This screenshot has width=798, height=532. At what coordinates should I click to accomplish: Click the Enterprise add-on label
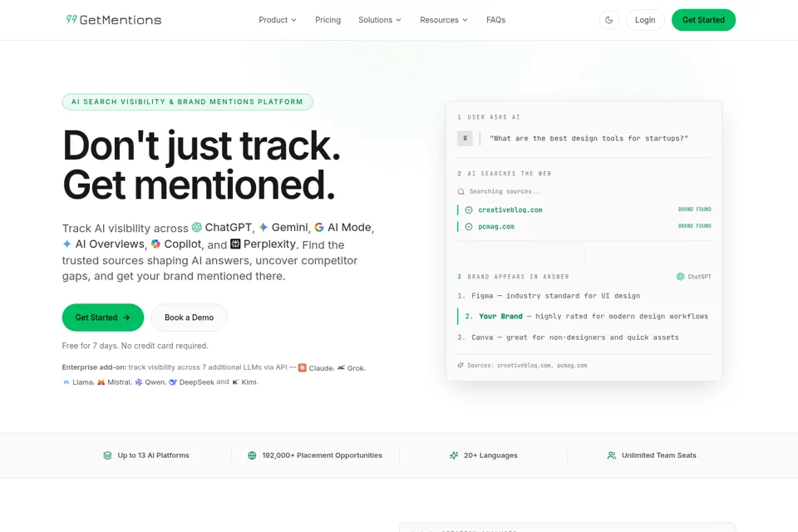point(94,367)
